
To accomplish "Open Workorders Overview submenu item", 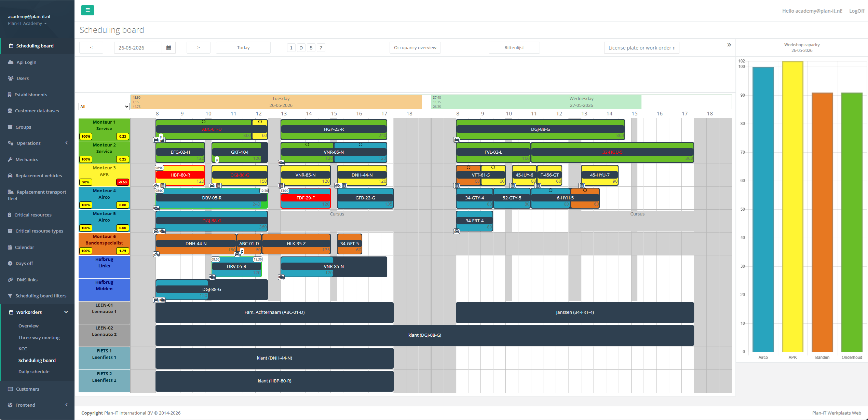I will 28,326.
